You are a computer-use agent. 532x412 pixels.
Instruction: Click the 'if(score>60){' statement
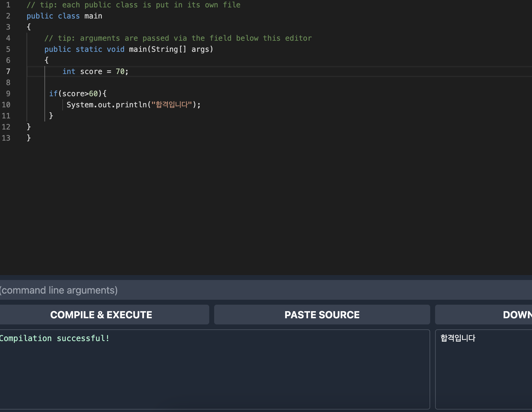point(78,94)
